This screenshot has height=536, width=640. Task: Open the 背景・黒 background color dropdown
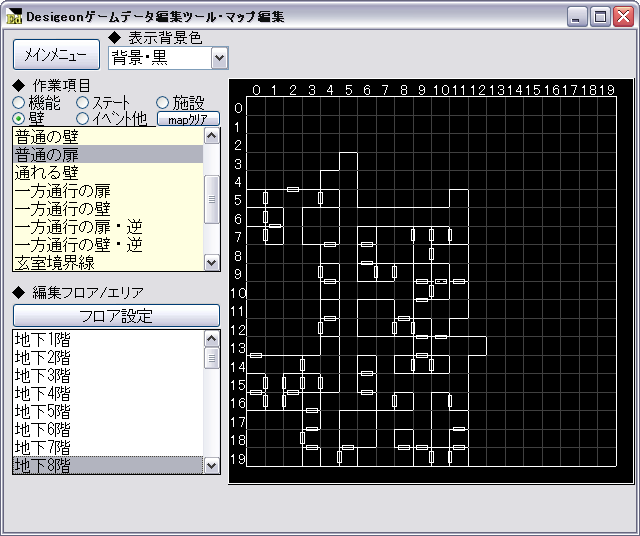[220, 58]
